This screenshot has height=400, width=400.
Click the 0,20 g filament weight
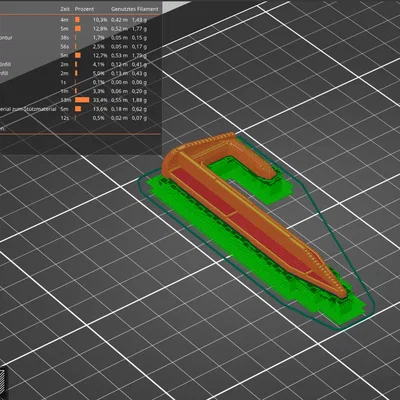click(x=139, y=91)
